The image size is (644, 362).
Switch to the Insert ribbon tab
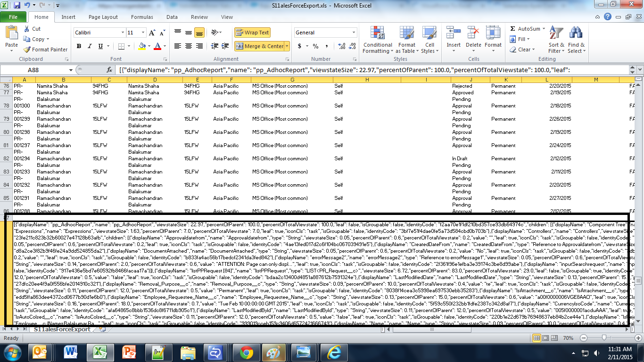point(68,17)
